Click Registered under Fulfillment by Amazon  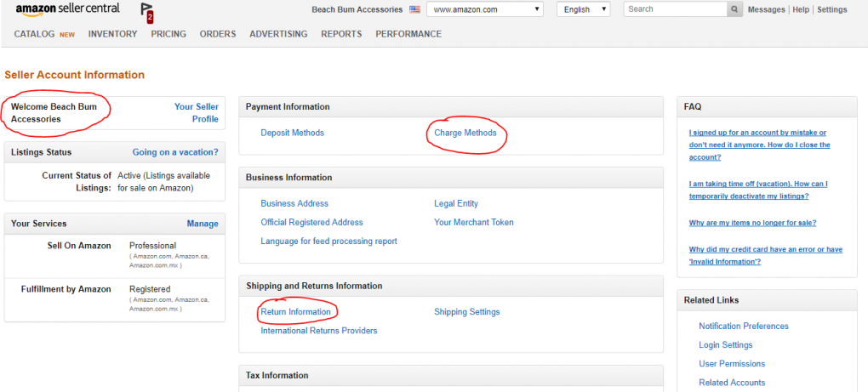coord(150,289)
